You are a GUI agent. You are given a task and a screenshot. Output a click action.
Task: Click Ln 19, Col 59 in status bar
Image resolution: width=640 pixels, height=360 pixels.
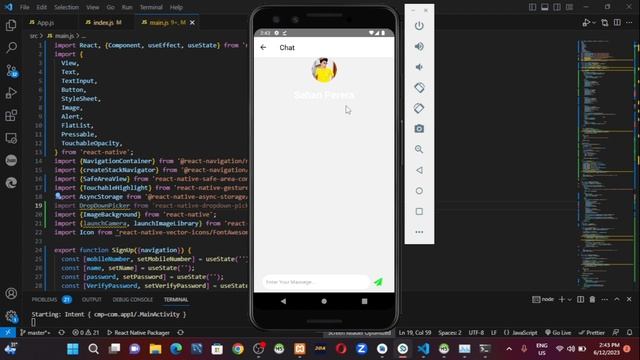click(415, 332)
